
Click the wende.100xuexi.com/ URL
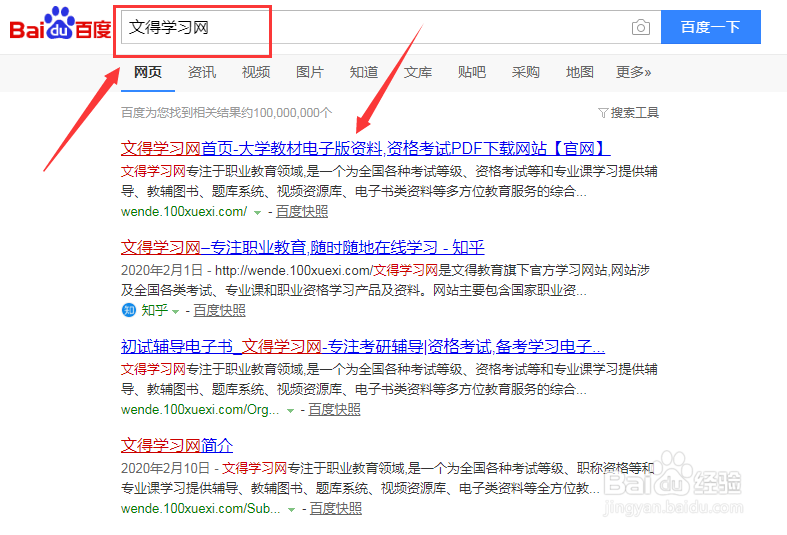(x=184, y=212)
